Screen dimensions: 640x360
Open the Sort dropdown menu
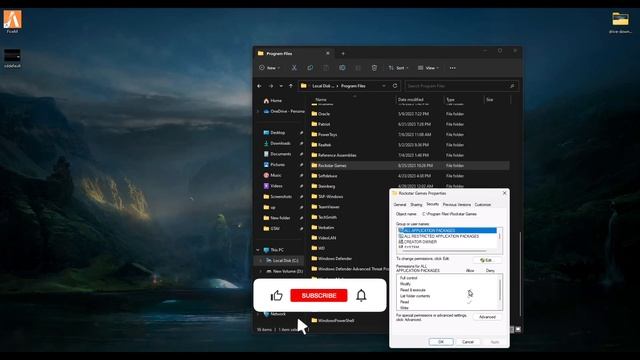[398, 68]
